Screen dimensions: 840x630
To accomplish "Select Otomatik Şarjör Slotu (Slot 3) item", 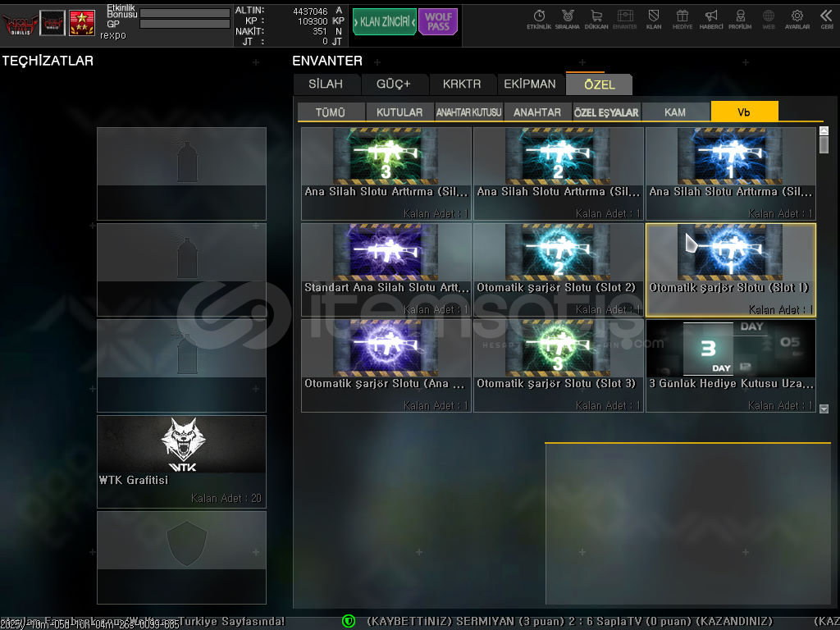I will (558, 365).
